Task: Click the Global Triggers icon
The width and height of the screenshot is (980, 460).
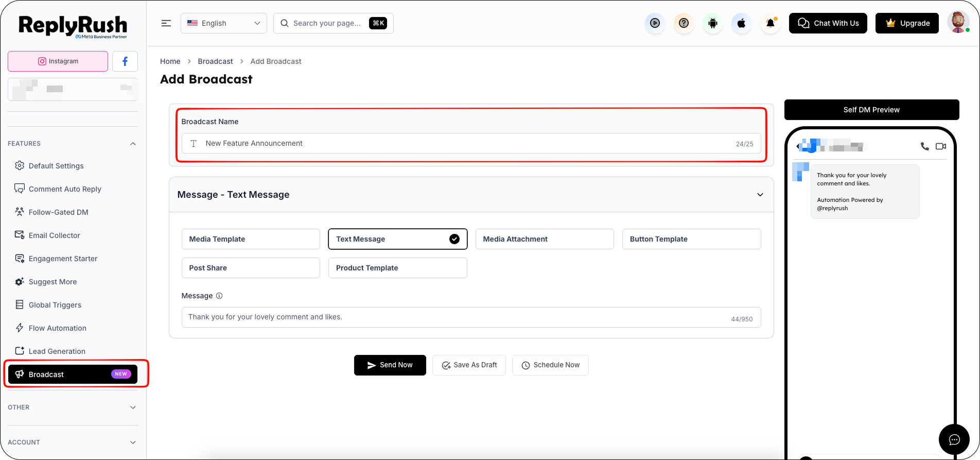Action: click(20, 304)
